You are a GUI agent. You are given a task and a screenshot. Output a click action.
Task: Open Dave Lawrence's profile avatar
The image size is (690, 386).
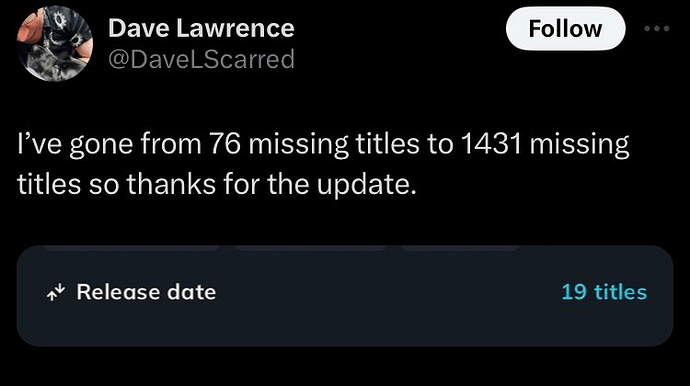click(x=55, y=43)
